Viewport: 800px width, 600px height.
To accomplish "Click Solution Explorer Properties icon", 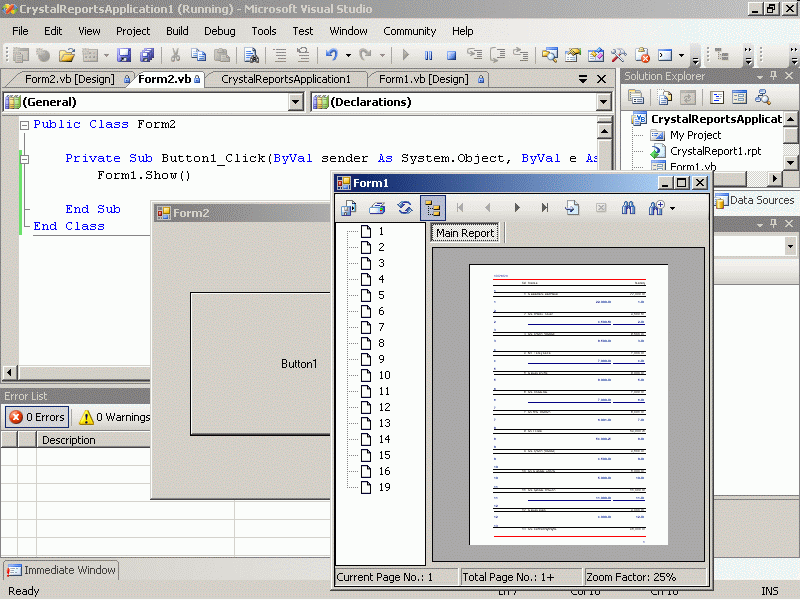I will 636,97.
